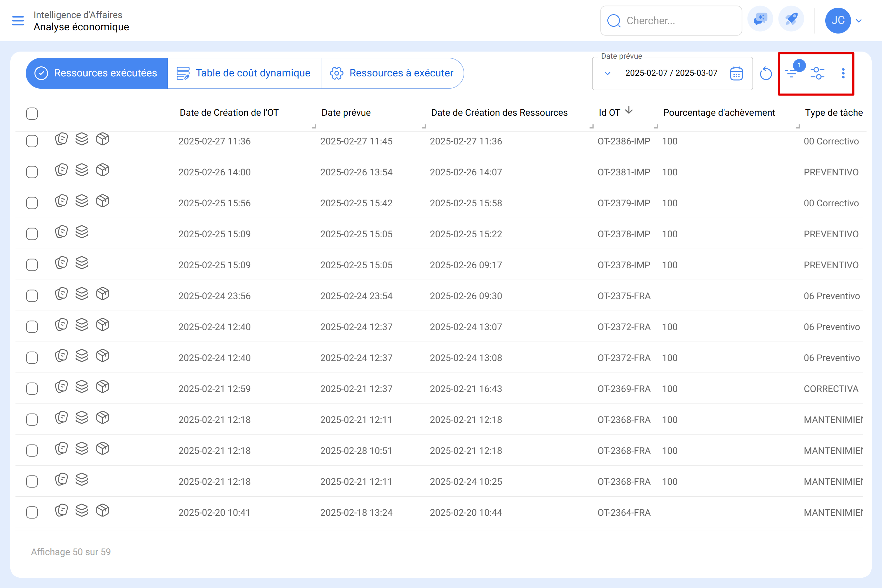The height and width of the screenshot is (588, 882).
Task: Open the box icon for OT-2381-IMP row
Action: click(103, 170)
